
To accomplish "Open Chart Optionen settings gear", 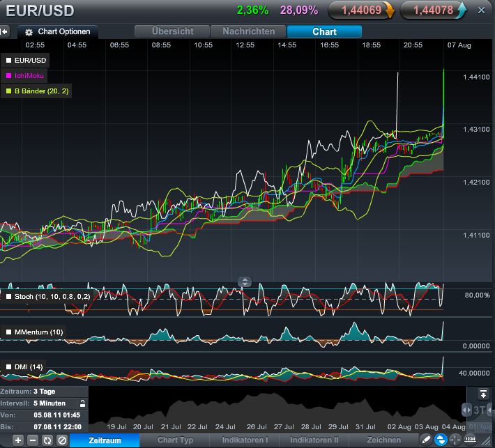I will point(29,32).
